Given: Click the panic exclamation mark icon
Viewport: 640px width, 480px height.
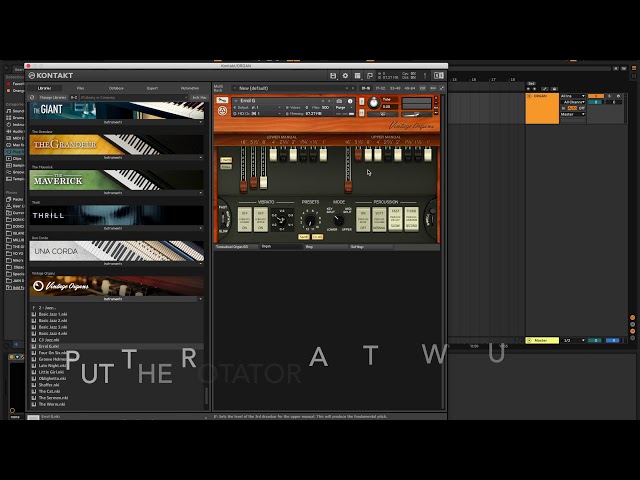Looking at the screenshot, I should pyautogui.click(x=425, y=76).
